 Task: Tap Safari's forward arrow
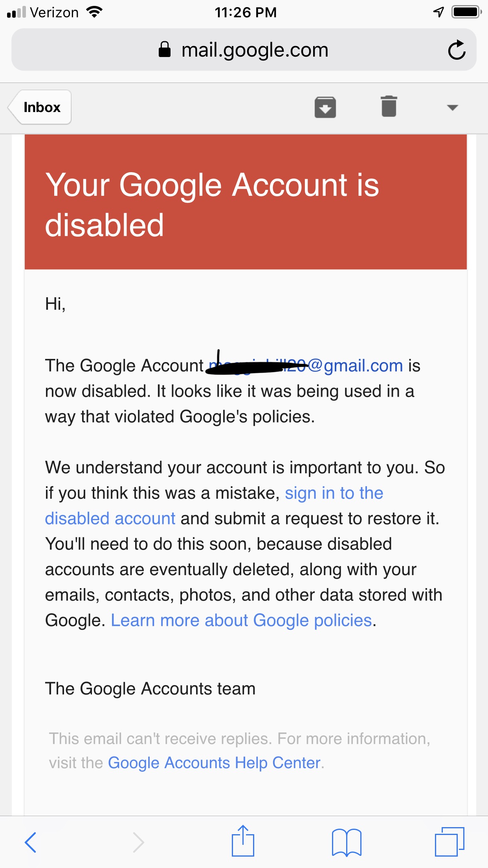click(138, 842)
